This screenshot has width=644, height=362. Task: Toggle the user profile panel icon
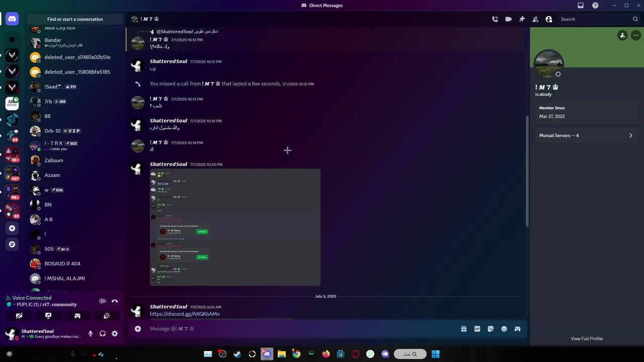coord(549,19)
